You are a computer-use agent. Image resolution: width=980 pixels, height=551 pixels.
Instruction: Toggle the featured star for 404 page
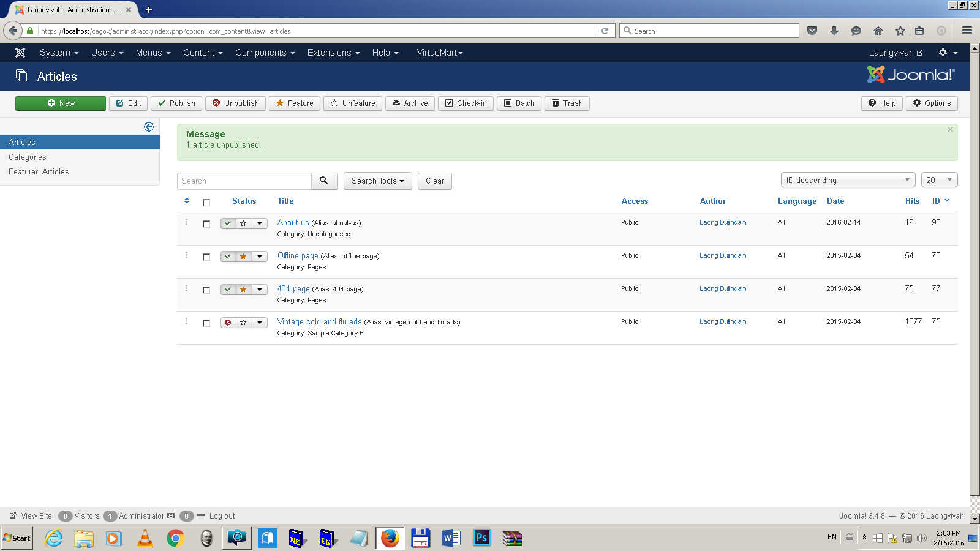click(243, 290)
